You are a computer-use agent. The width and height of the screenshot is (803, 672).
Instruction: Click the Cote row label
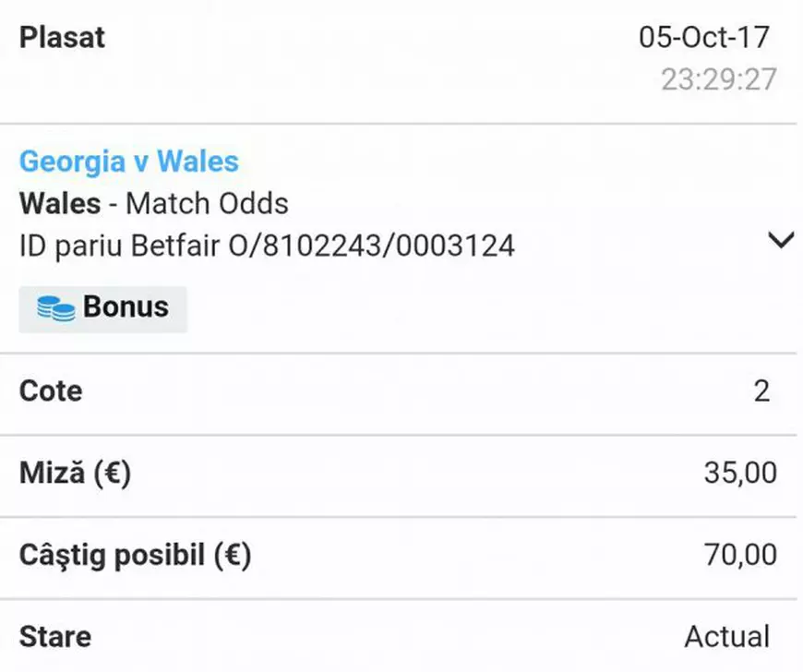coord(51,391)
